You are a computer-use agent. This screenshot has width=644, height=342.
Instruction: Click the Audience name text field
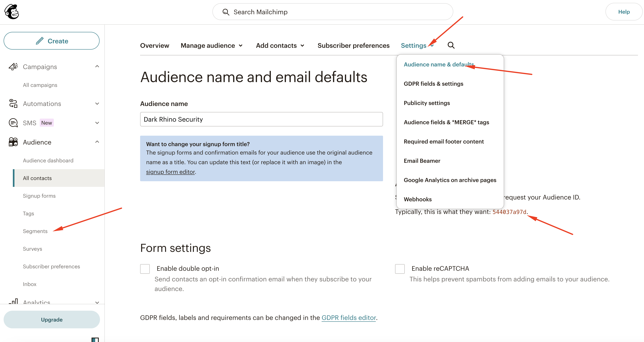[x=261, y=119]
